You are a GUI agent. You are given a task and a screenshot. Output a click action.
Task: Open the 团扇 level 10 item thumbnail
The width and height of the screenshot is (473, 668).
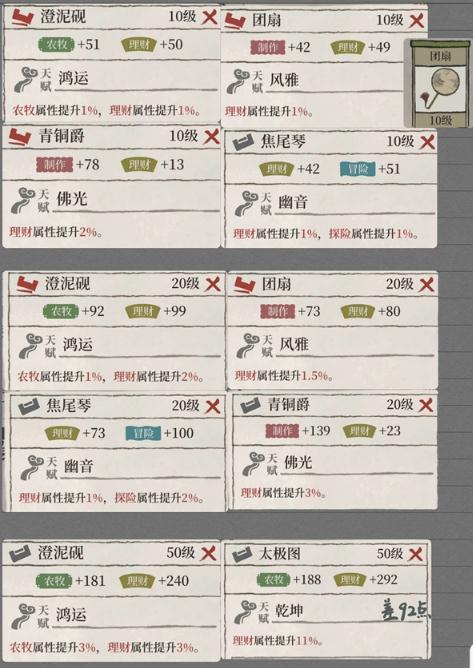(x=440, y=84)
